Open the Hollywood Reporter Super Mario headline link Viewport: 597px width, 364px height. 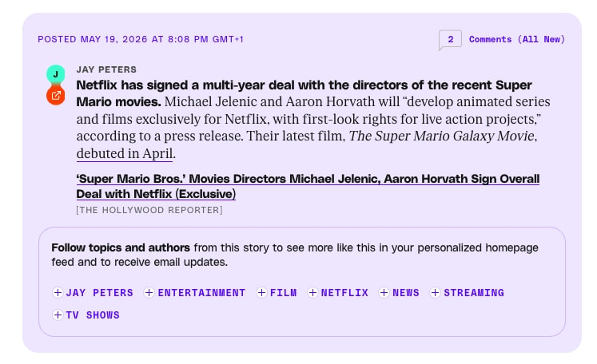point(308,186)
